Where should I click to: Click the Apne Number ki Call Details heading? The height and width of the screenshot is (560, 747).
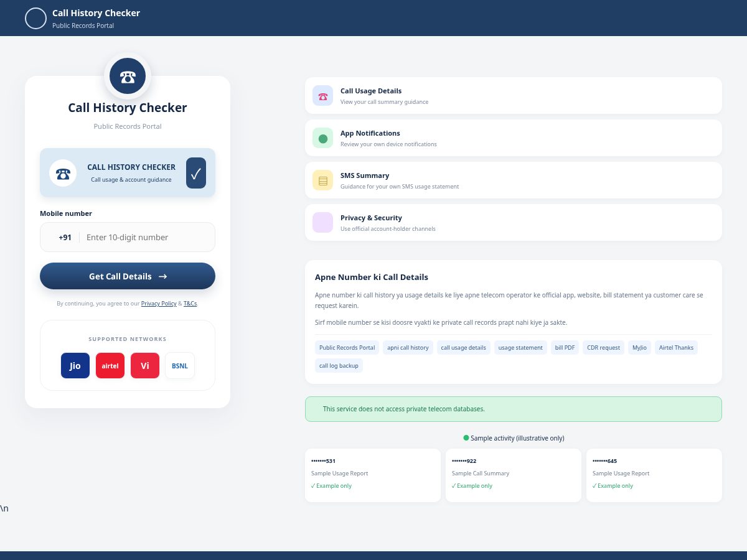point(372,277)
